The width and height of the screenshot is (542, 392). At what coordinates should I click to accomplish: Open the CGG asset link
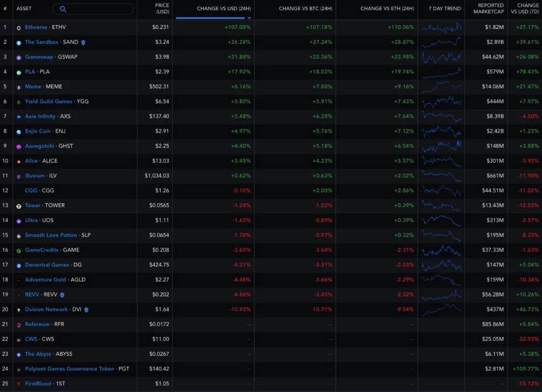click(31, 191)
